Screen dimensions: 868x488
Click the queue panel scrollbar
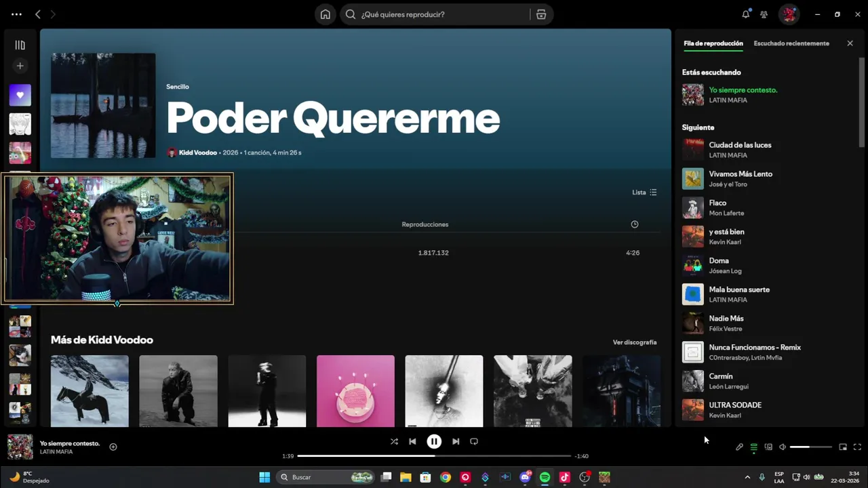(862, 102)
